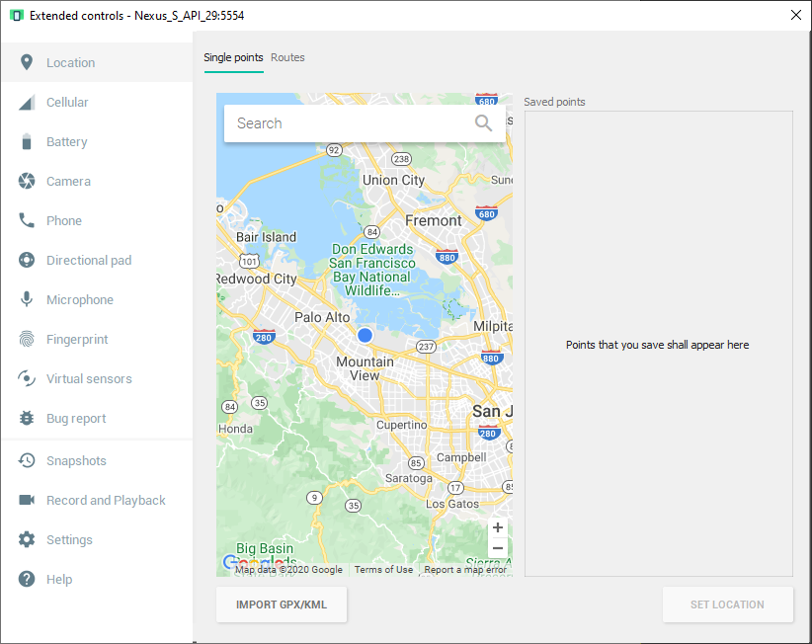This screenshot has width=812, height=644.
Task: Open Directional pad icon
Action: point(27,261)
